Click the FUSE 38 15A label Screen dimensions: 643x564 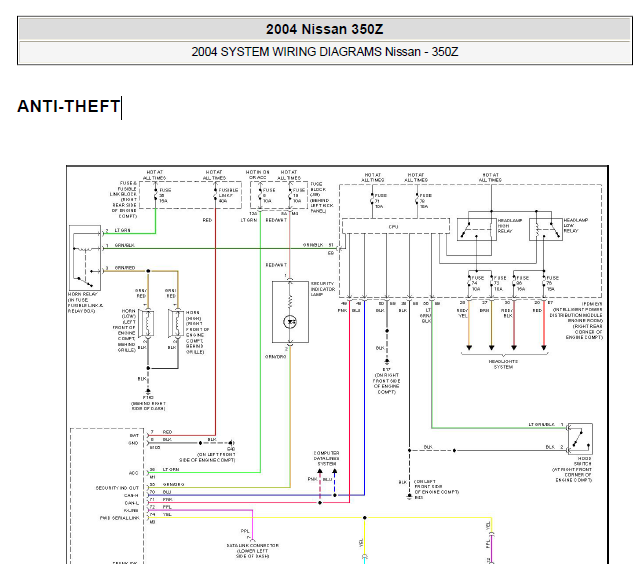point(165,196)
